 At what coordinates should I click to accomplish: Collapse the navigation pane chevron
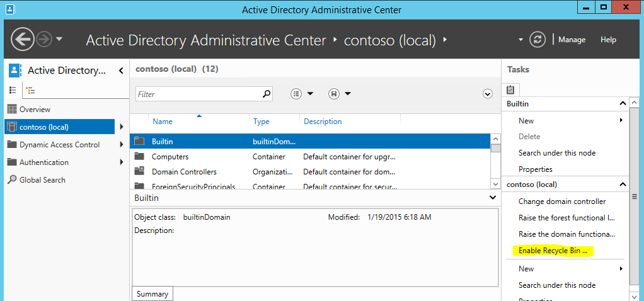pos(121,71)
